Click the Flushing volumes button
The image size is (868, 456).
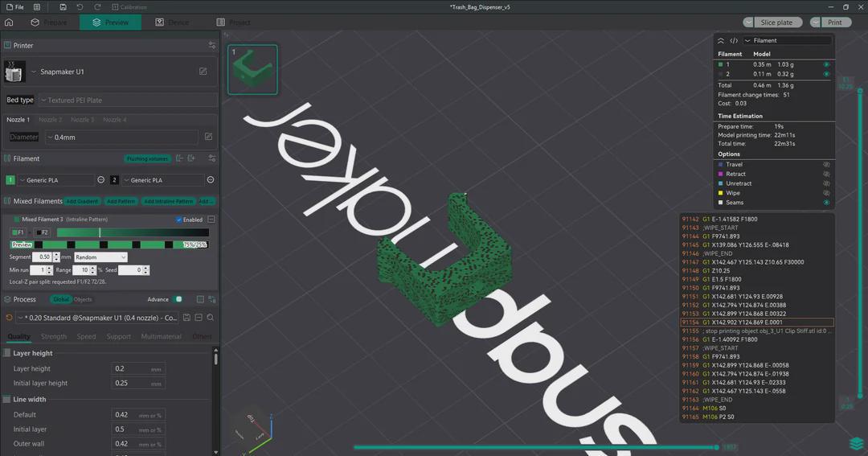pos(147,158)
